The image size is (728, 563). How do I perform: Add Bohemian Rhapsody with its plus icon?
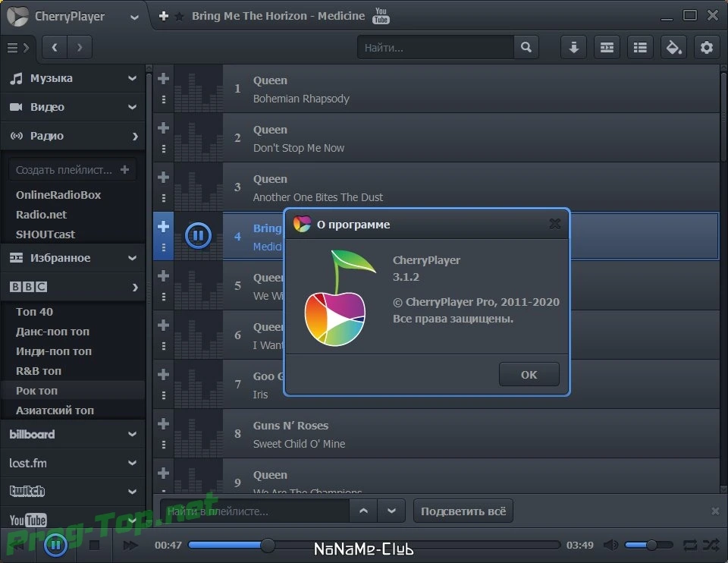tap(164, 78)
